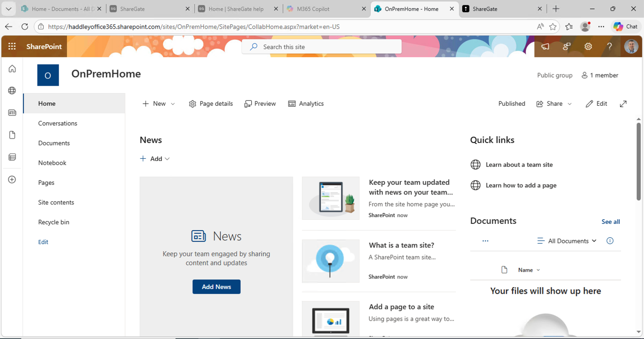Open the SharePoint app launcher waffle
Viewport: 644px width, 339px height.
point(12,46)
